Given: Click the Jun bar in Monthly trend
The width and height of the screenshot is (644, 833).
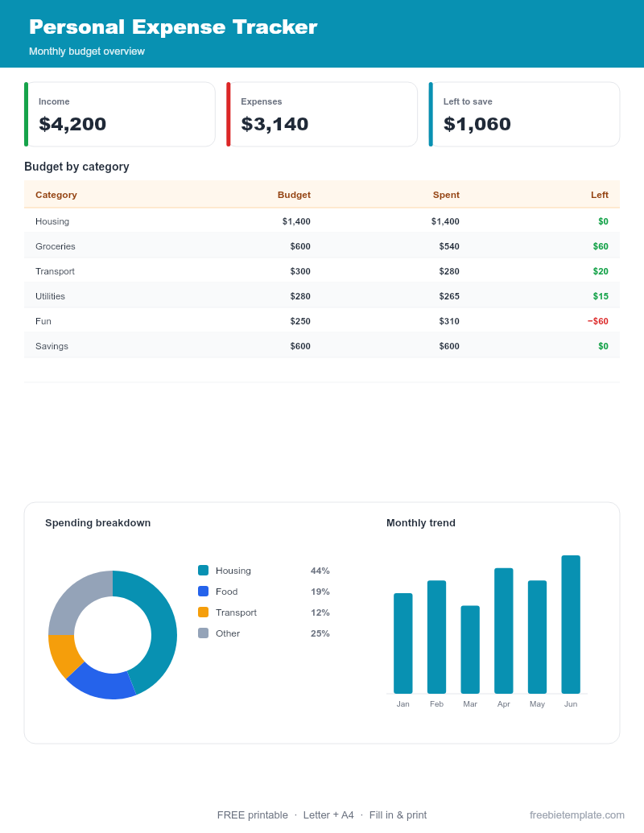Looking at the screenshot, I should tap(571, 625).
